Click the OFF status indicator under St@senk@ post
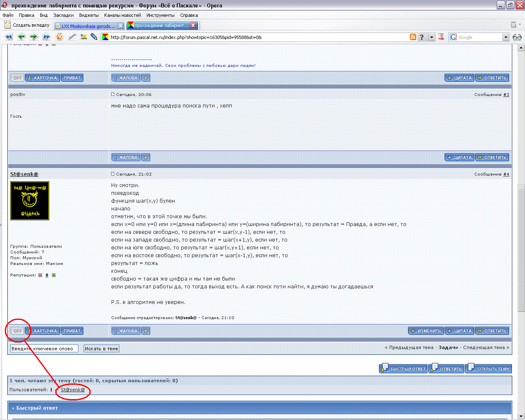Viewport: 525px width, 420px height. tap(18, 331)
